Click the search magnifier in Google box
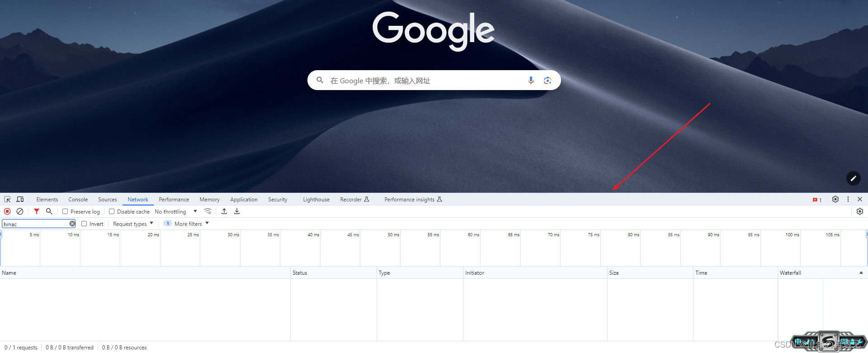Screen dimensions: 868x353 point(320,80)
